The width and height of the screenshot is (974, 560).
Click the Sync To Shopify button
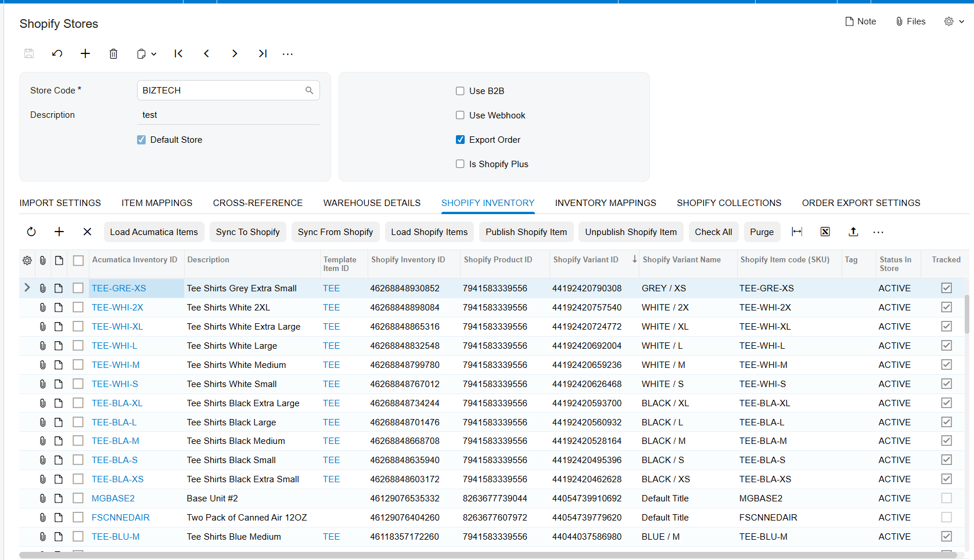pos(248,232)
